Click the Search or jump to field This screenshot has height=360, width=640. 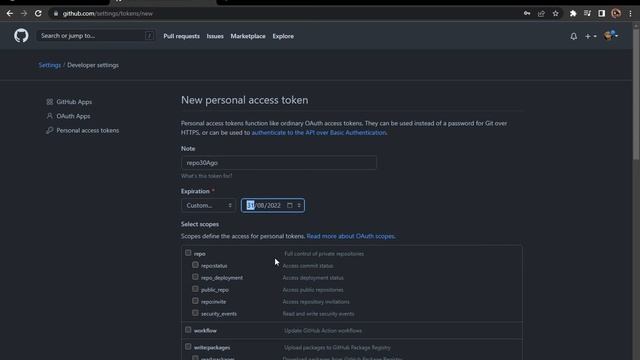(x=96, y=36)
